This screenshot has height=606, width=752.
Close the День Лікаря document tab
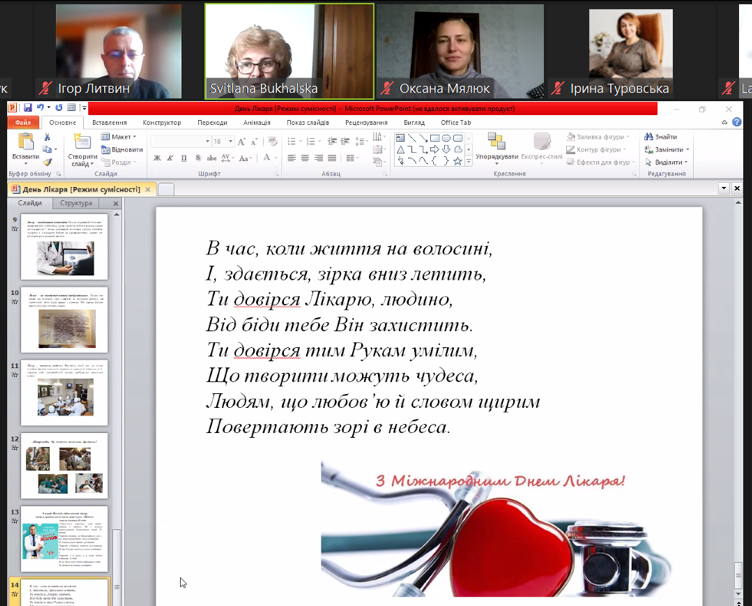click(148, 189)
